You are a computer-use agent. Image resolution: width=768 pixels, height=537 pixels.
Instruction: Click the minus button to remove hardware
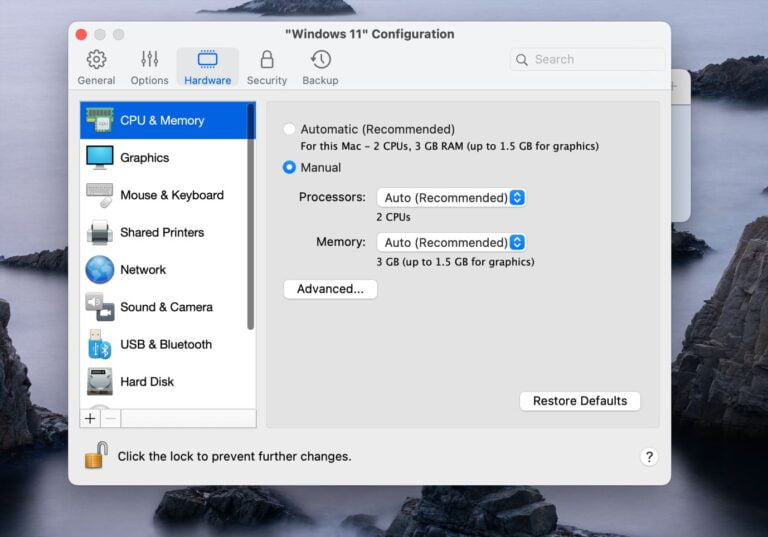(x=111, y=418)
